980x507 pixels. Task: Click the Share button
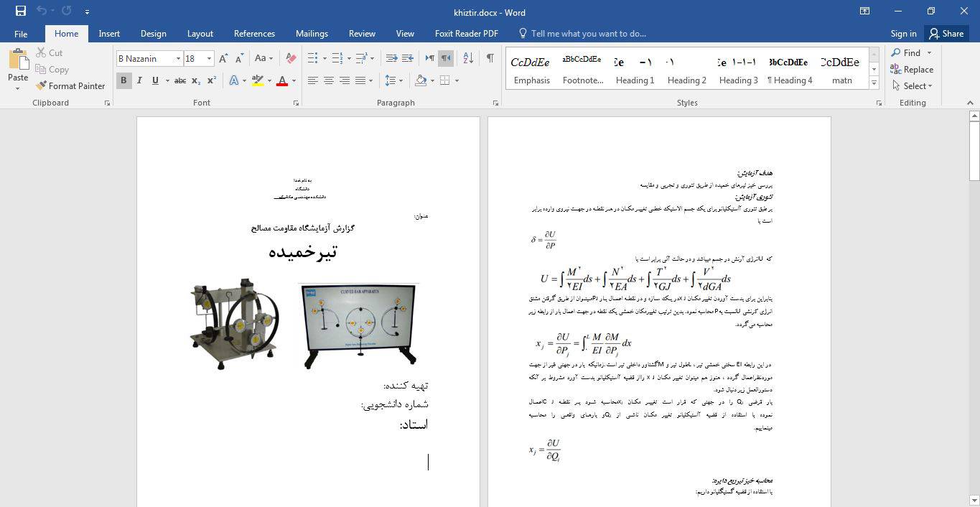coord(946,34)
